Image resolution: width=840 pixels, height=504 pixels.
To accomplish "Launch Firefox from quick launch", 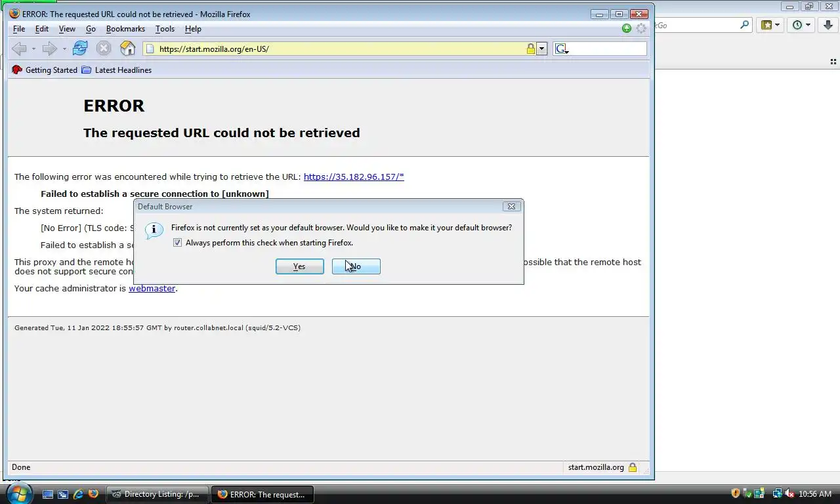I will click(x=93, y=494).
